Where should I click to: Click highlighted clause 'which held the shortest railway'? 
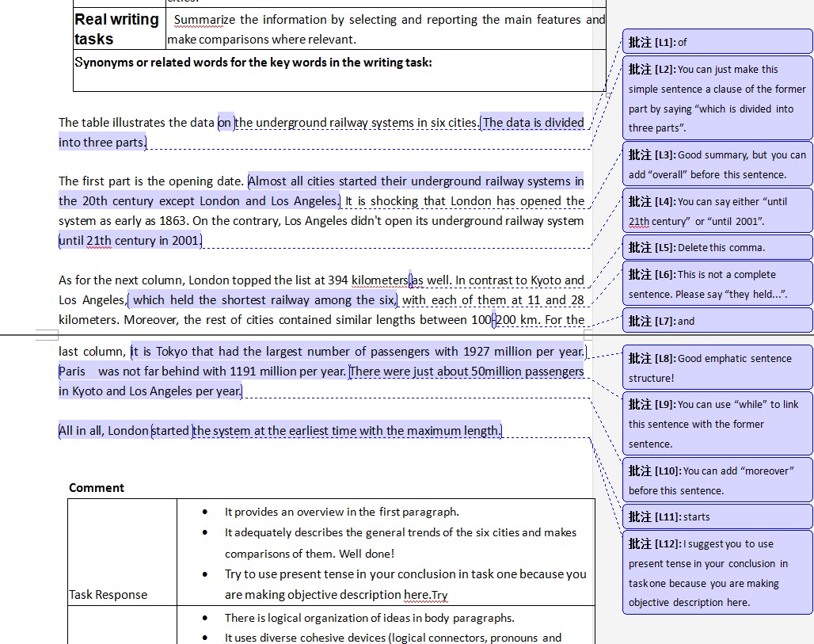(x=264, y=300)
